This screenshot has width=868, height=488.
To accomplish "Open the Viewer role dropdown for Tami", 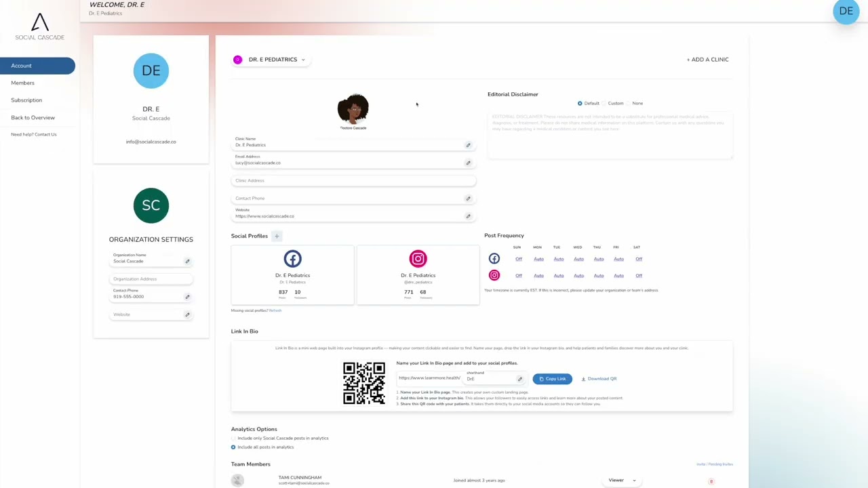I will point(622,481).
